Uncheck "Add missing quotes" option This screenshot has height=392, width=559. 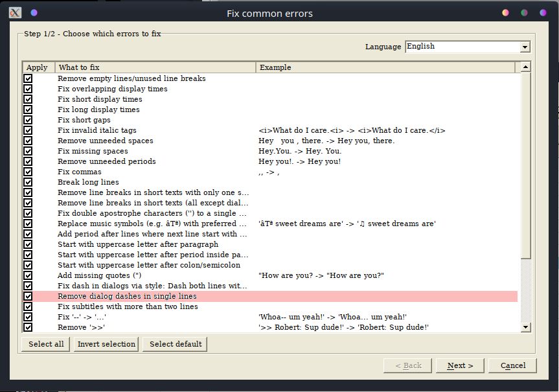click(27, 275)
